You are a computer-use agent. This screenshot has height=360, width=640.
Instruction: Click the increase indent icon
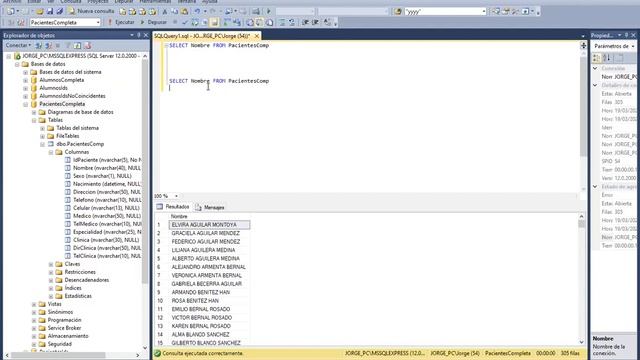click(315, 22)
